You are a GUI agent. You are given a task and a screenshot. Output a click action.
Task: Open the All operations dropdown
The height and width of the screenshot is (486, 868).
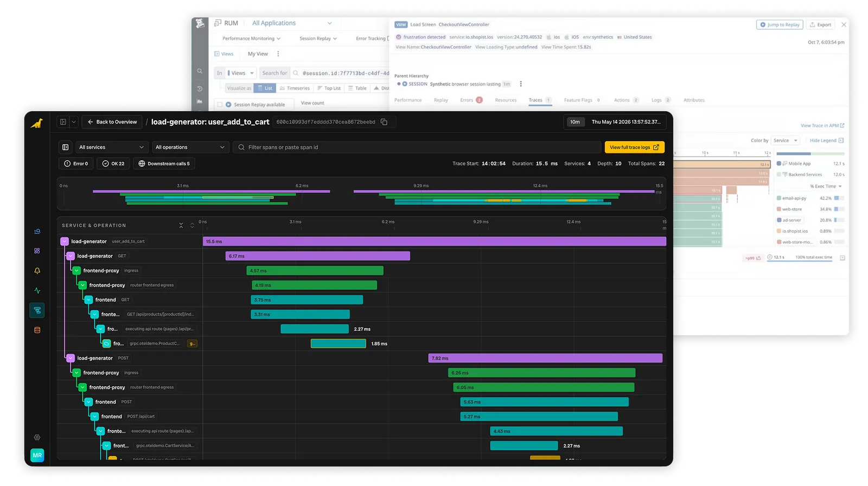click(190, 147)
